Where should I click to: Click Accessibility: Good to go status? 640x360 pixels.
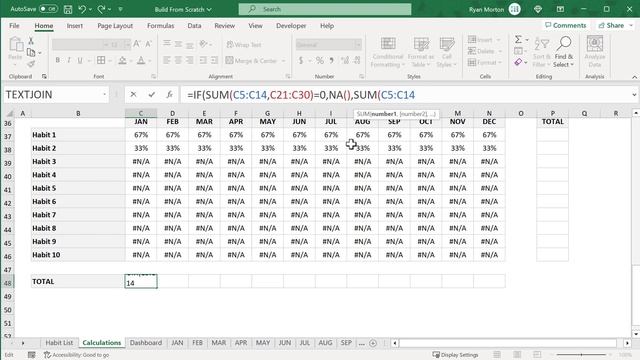pyautogui.click(x=77, y=355)
